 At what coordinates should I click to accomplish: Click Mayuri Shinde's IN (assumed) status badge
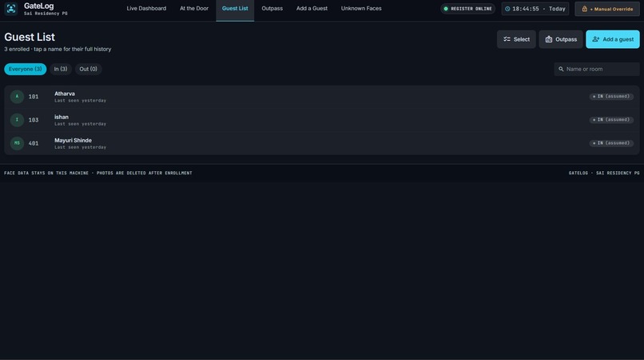611,143
